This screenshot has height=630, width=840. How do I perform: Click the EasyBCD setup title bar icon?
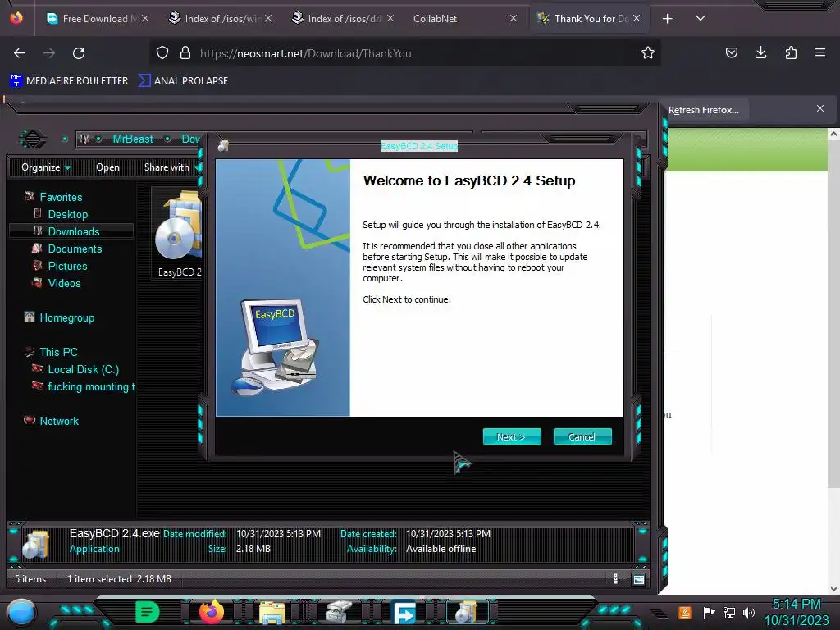coord(223,146)
